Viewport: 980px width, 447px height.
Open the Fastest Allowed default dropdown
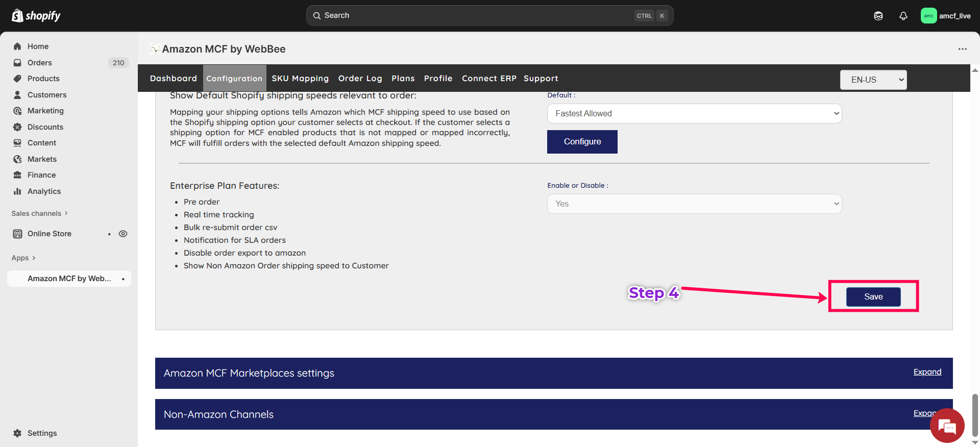click(694, 114)
